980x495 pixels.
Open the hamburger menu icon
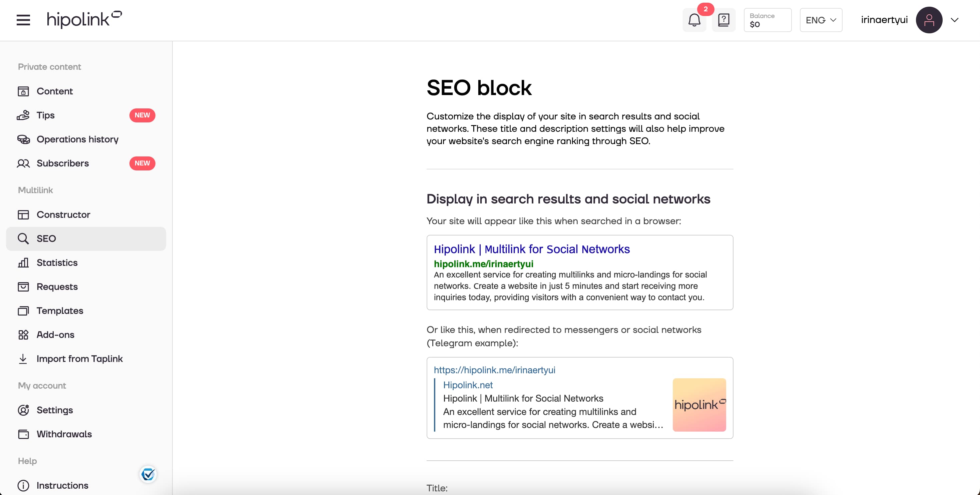pos(23,20)
